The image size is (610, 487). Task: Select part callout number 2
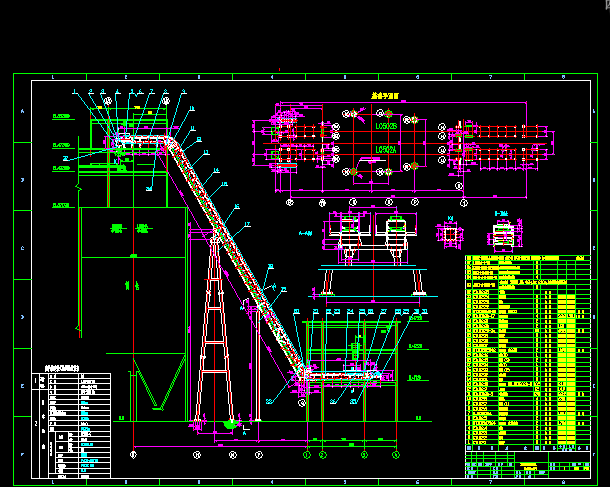point(91,92)
